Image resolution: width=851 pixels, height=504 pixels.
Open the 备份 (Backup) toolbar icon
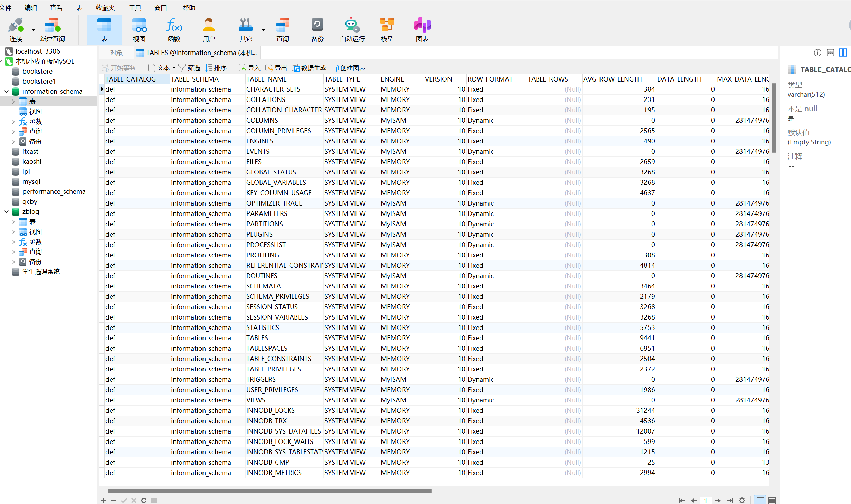point(317,29)
